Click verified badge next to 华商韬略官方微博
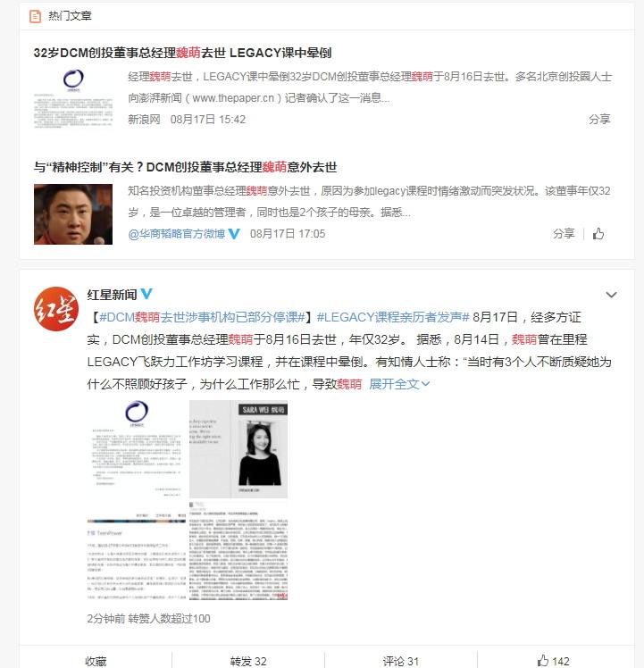The image size is (644, 668). point(234,234)
